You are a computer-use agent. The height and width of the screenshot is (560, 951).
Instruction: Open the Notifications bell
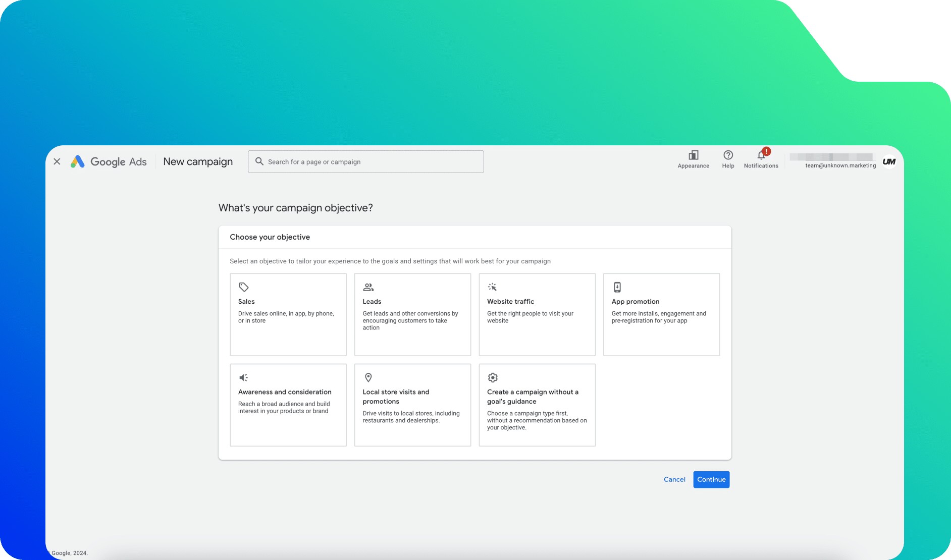pos(761,156)
